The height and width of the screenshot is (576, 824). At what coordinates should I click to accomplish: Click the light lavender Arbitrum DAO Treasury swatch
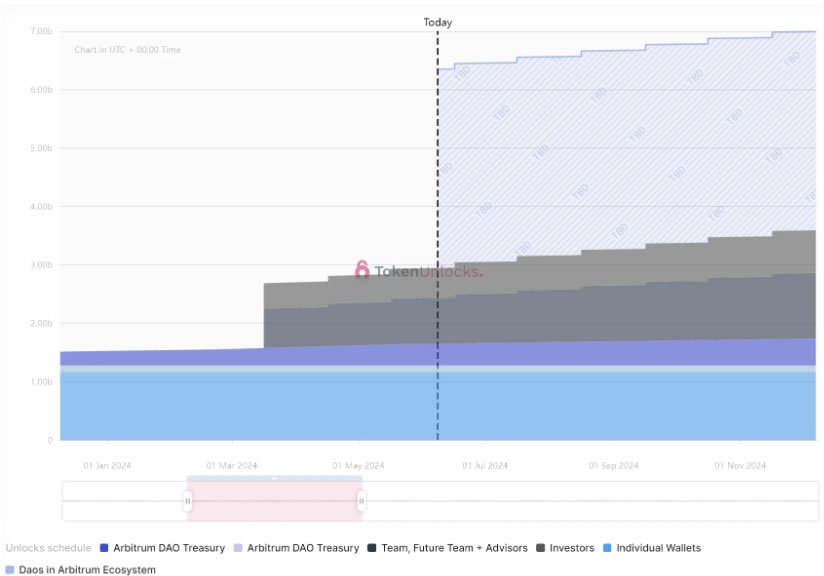(238, 548)
